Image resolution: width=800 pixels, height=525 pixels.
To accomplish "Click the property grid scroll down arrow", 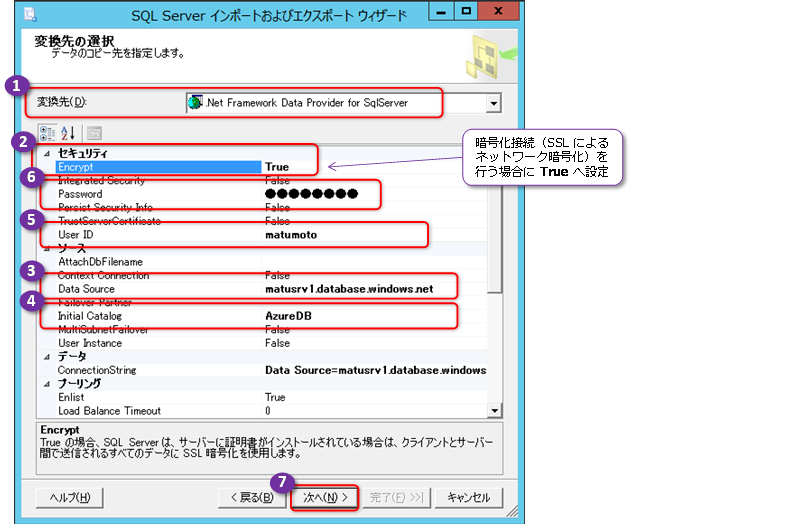I will click(494, 410).
